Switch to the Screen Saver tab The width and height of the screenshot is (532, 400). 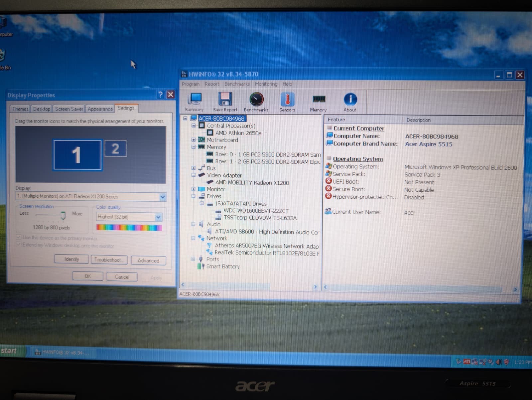coord(69,109)
